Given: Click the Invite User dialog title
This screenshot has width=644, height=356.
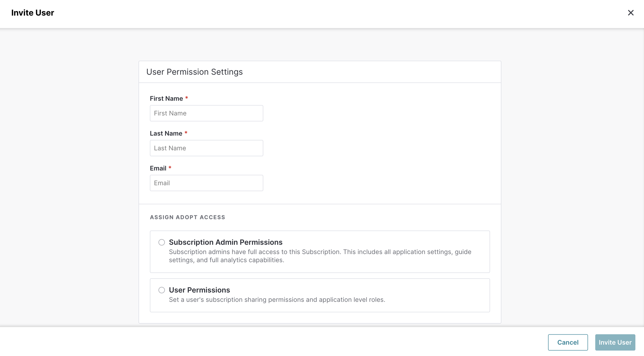Looking at the screenshot, I should click(x=32, y=13).
